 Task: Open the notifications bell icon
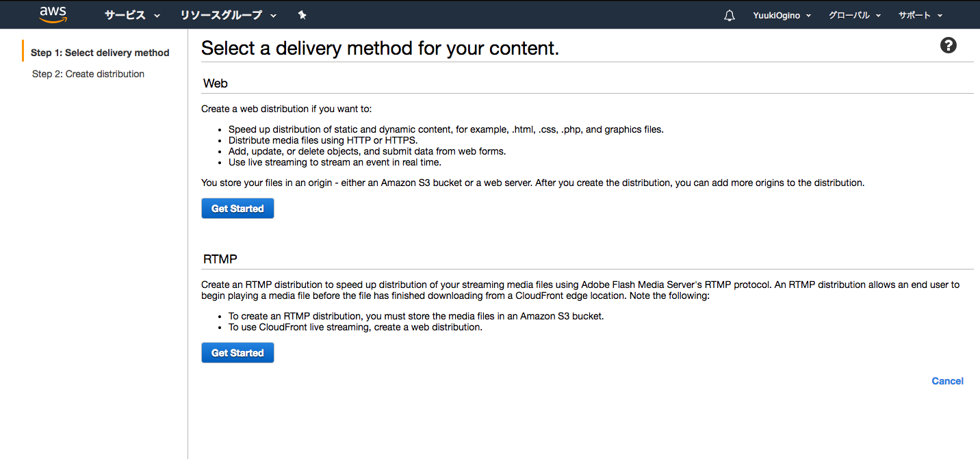pyautogui.click(x=729, y=15)
